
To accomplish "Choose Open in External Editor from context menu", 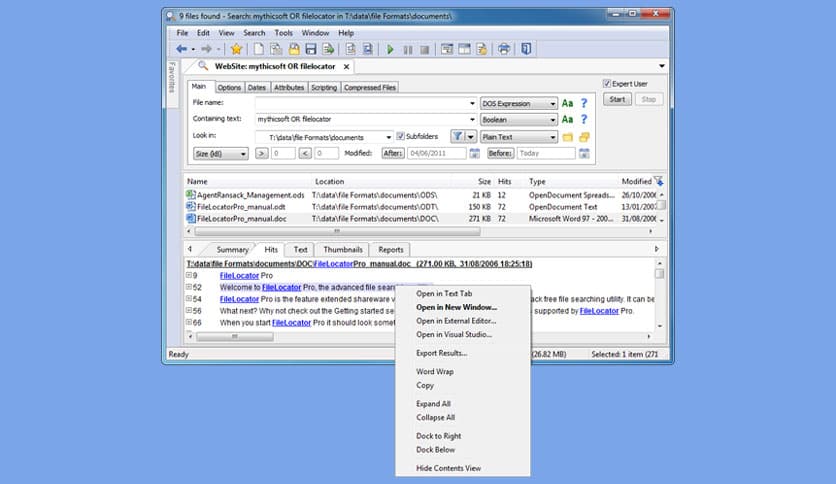I will point(456,321).
